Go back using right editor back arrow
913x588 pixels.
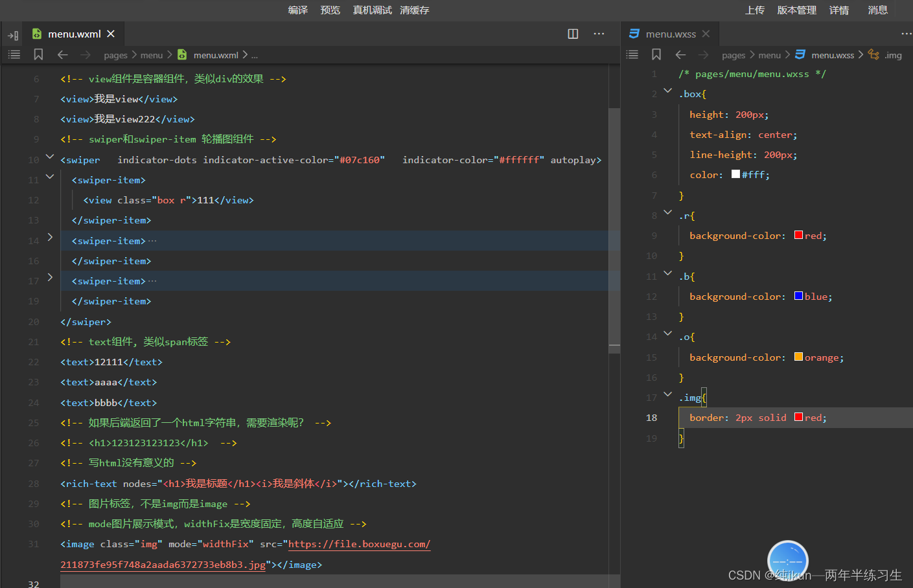[x=680, y=55]
